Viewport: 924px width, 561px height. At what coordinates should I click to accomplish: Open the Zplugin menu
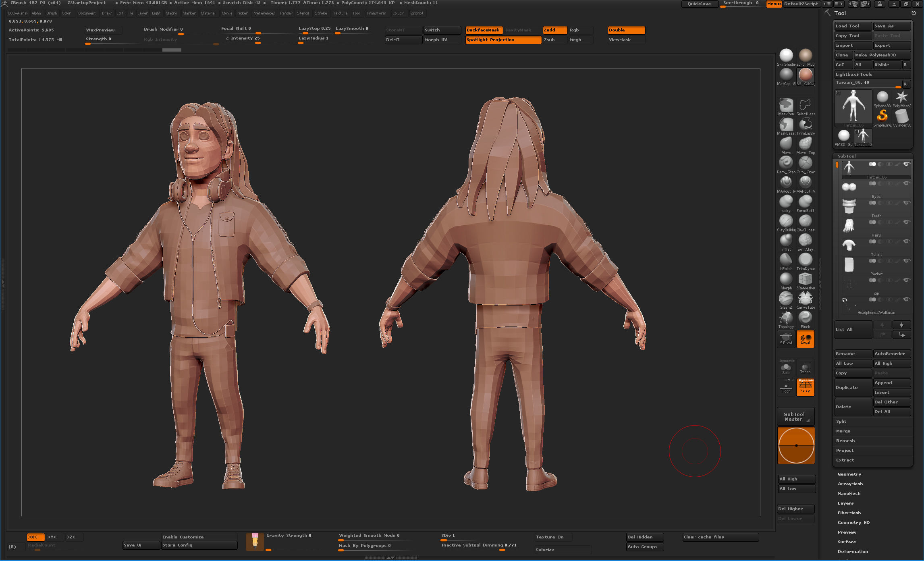click(x=398, y=13)
